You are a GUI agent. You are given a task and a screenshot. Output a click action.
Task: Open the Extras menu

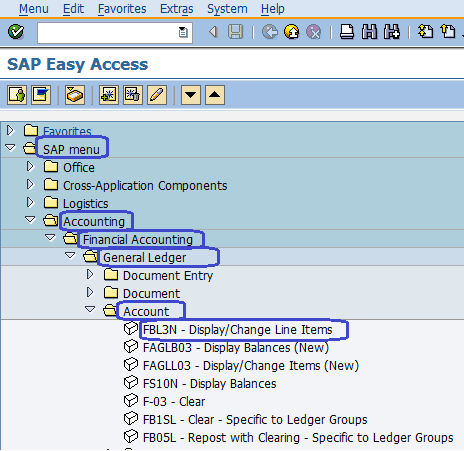pyautogui.click(x=177, y=9)
